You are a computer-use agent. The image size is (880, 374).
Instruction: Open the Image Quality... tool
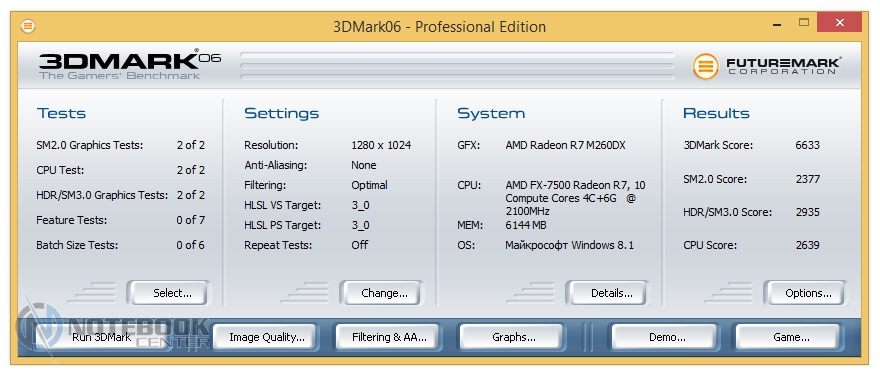tap(264, 337)
